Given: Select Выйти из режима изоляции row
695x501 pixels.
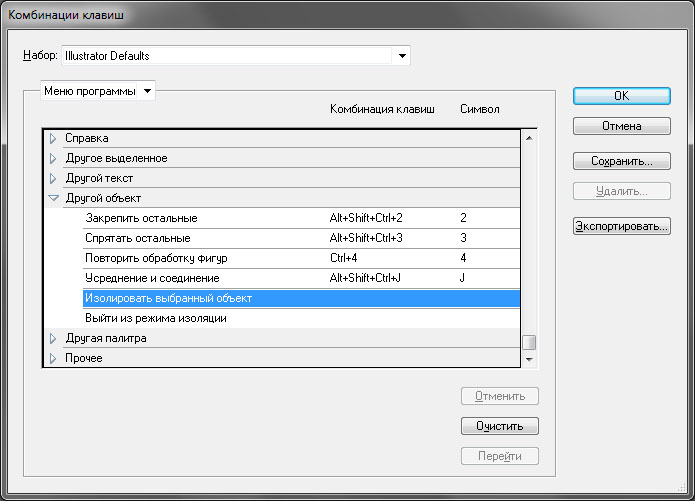Looking at the screenshot, I should pyautogui.click(x=301, y=318).
